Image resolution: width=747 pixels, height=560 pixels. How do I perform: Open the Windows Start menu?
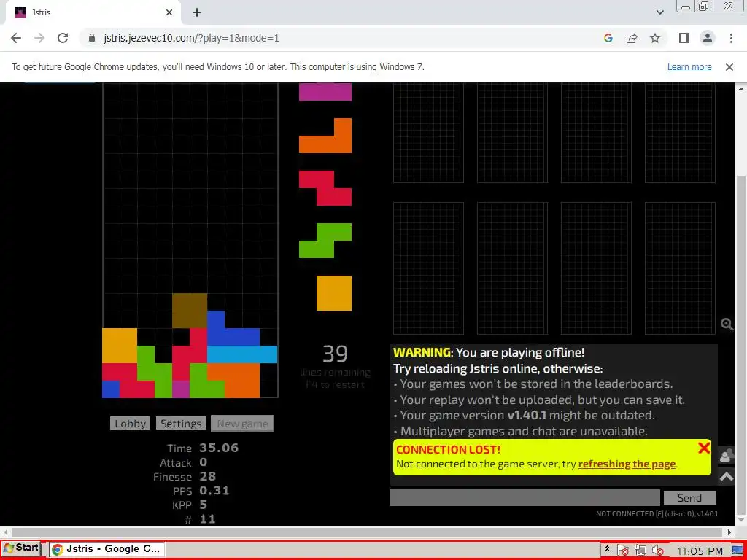click(x=21, y=548)
